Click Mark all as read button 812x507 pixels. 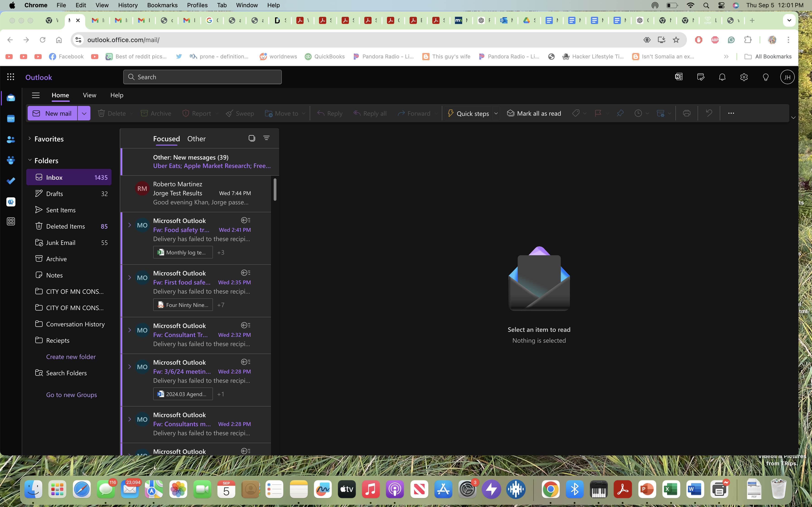coord(534,113)
